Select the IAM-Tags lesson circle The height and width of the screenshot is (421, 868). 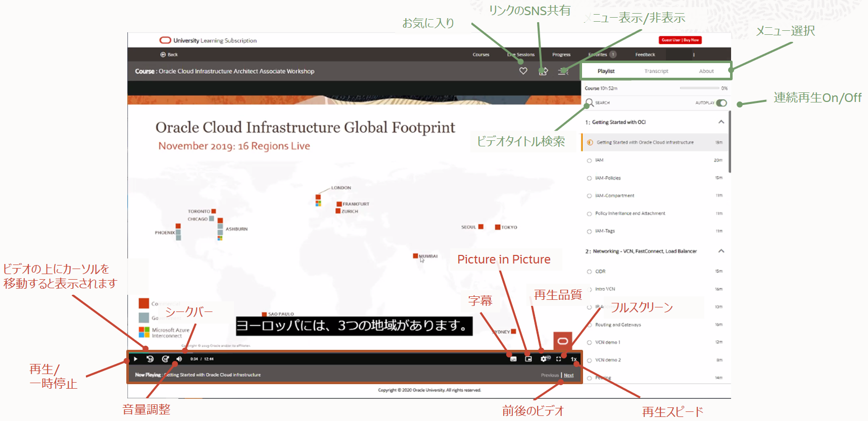click(x=589, y=231)
